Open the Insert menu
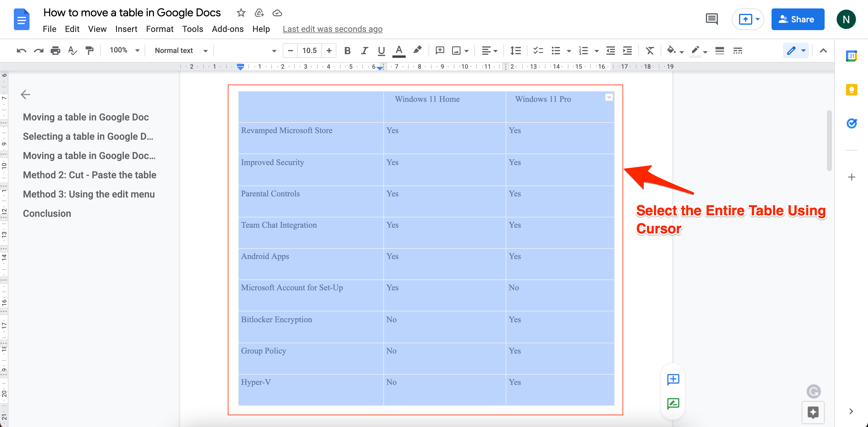Viewport: 868px width, 427px height. pos(124,29)
